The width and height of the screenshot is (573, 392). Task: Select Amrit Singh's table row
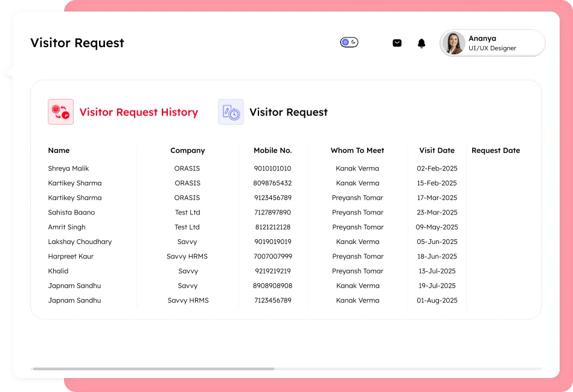[x=66, y=227]
